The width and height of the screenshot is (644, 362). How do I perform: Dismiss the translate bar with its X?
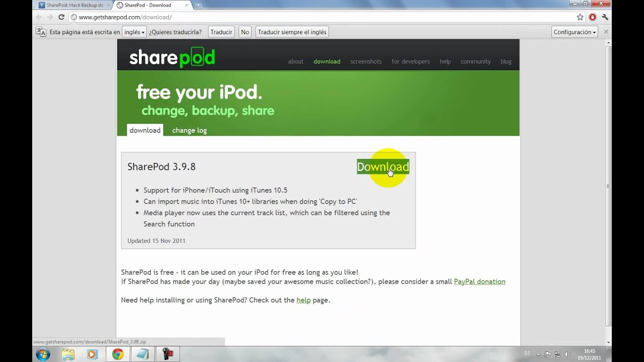tap(606, 32)
